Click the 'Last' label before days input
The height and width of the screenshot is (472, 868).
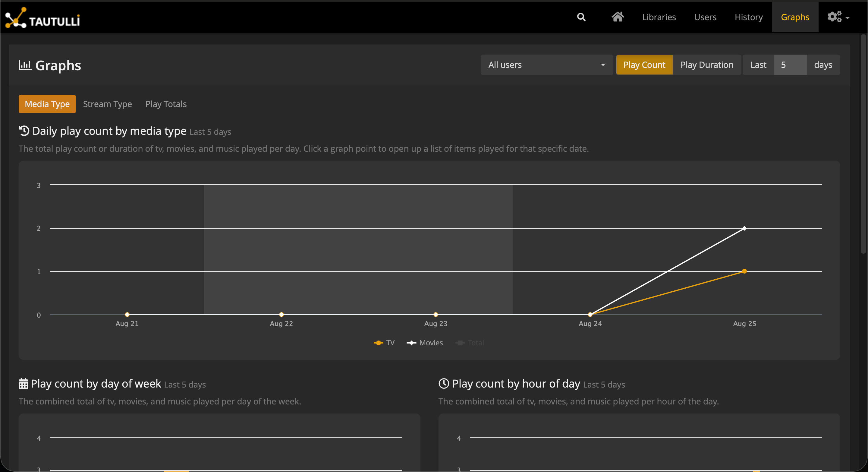click(758, 65)
